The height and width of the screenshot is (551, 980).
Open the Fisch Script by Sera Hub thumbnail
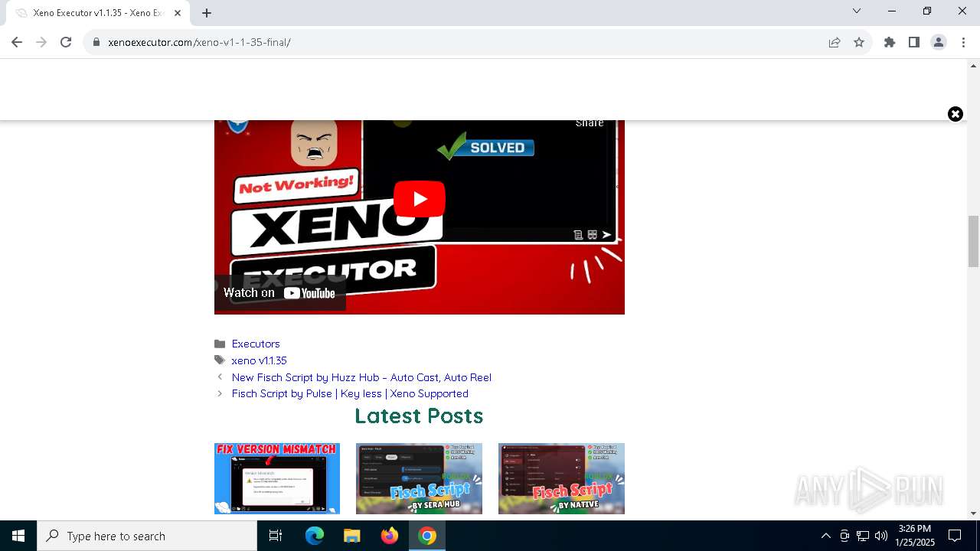coord(419,478)
